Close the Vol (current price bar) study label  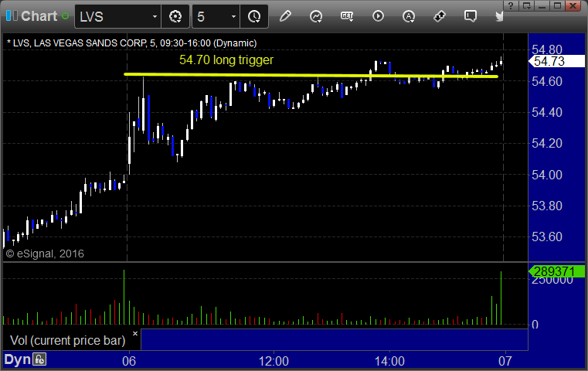click(x=135, y=333)
